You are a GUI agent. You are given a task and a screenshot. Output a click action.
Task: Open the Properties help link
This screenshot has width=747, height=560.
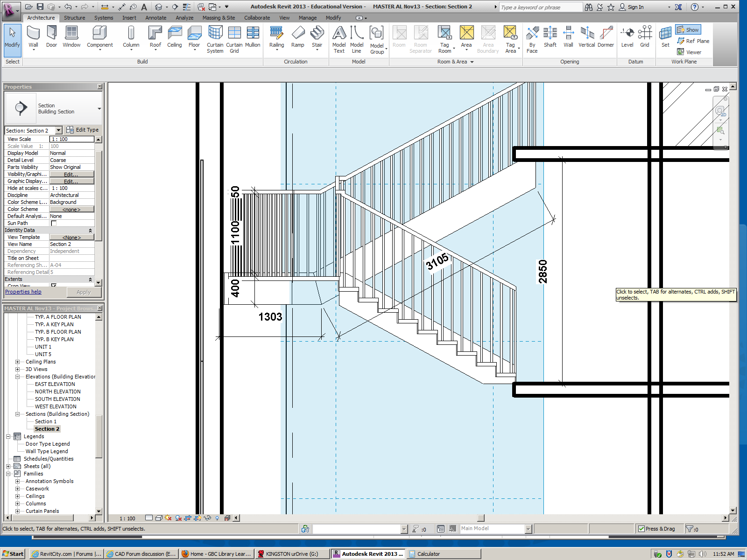click(x=23, y=292)
